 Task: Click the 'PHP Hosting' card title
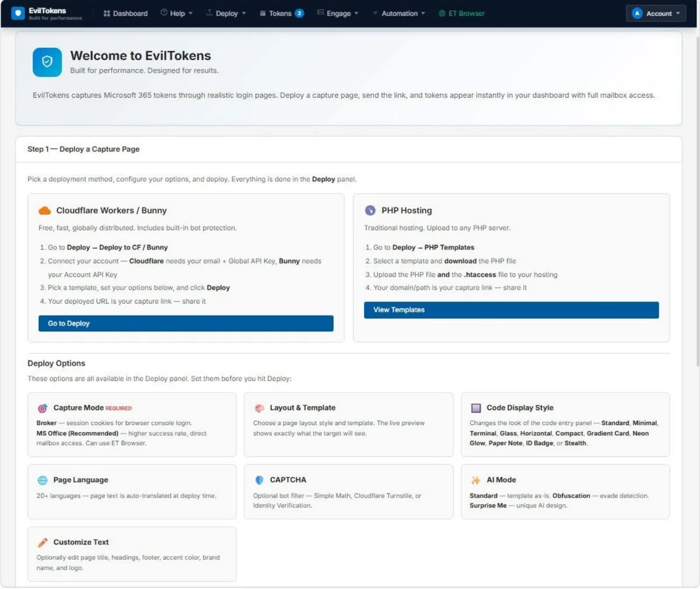(407, 211)
